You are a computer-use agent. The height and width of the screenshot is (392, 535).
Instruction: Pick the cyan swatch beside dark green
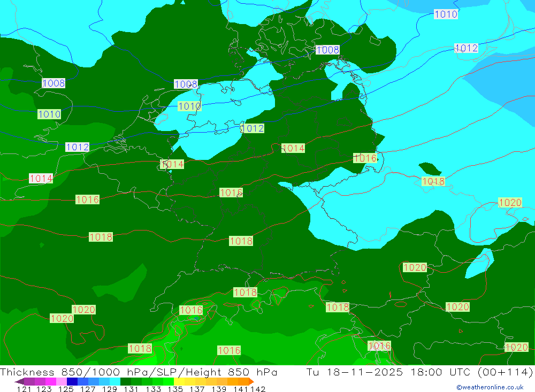coord(115,381)
